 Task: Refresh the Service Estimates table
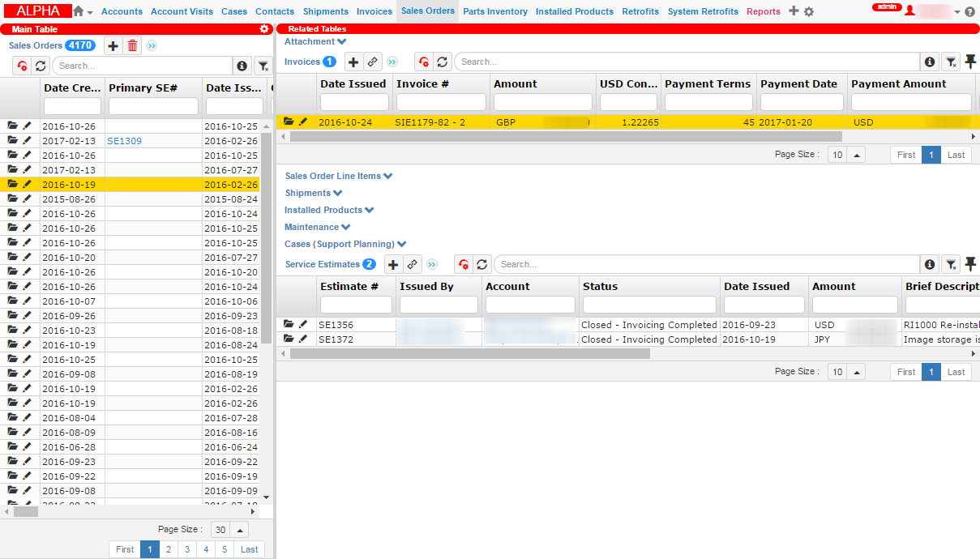(482, 264)
